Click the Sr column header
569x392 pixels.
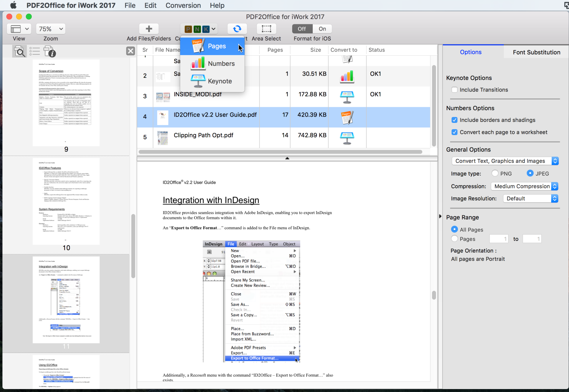[145, 50]
